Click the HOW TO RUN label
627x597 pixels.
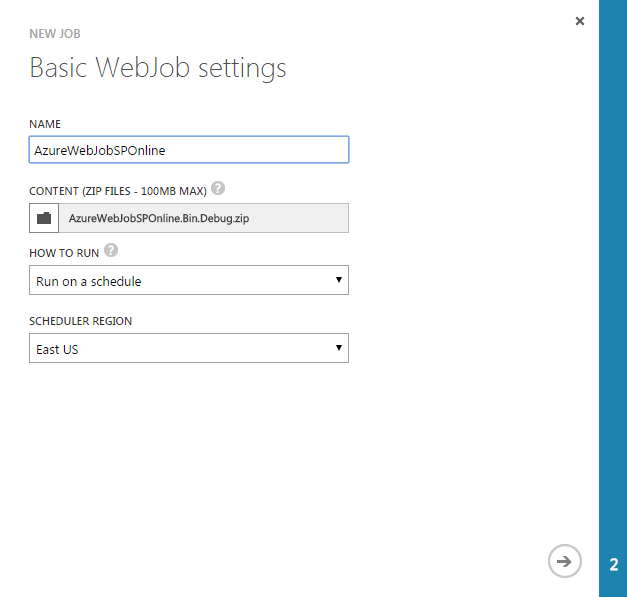[x=63, y=254]
